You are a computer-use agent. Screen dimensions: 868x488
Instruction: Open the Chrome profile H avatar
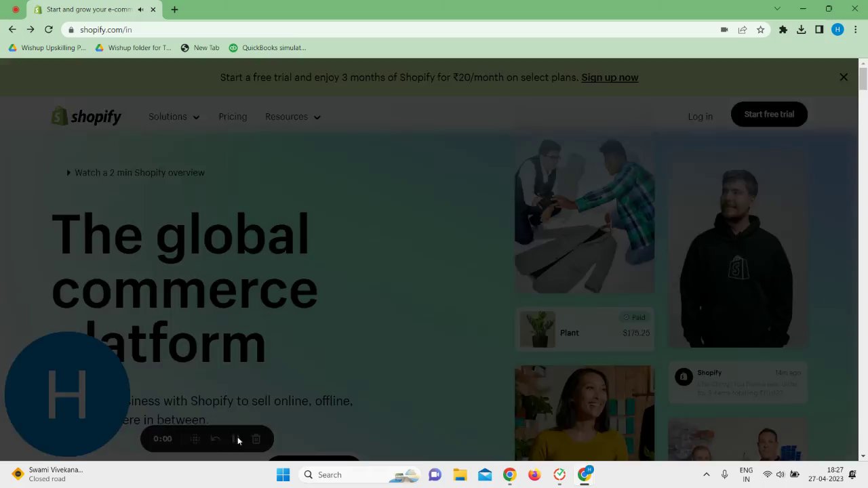click(x=837, y=30)
